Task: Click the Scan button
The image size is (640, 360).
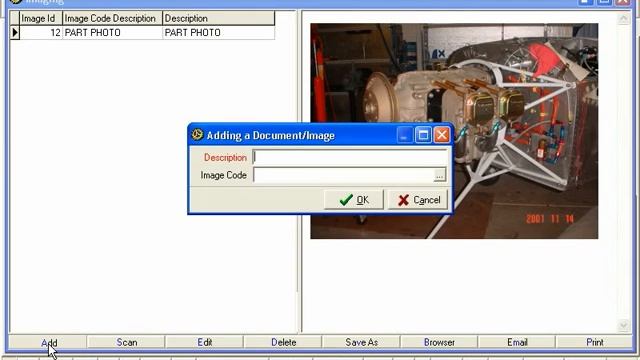Action: [127, 342]
